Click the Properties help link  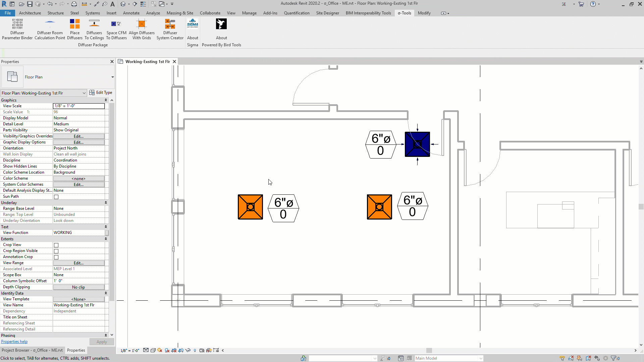14,342
